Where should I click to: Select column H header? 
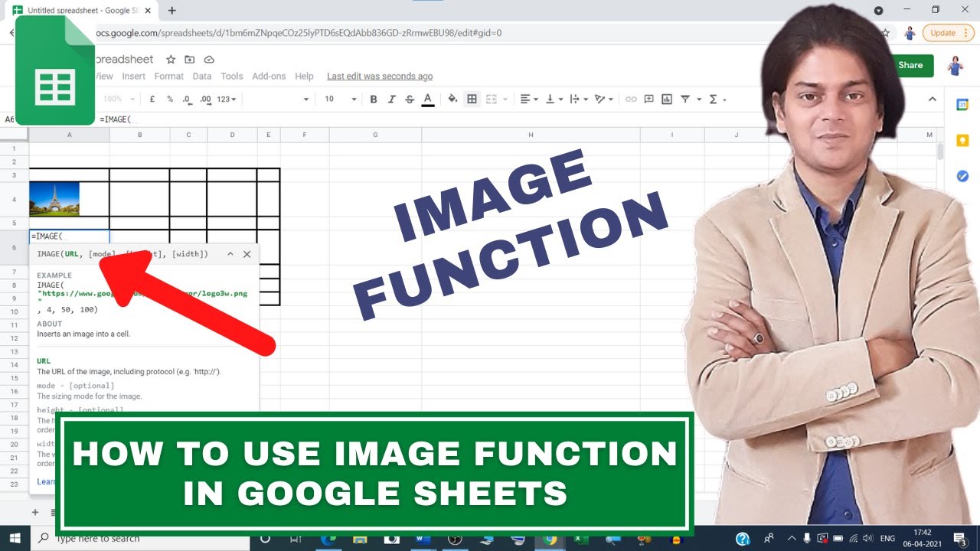click(531, 135)
